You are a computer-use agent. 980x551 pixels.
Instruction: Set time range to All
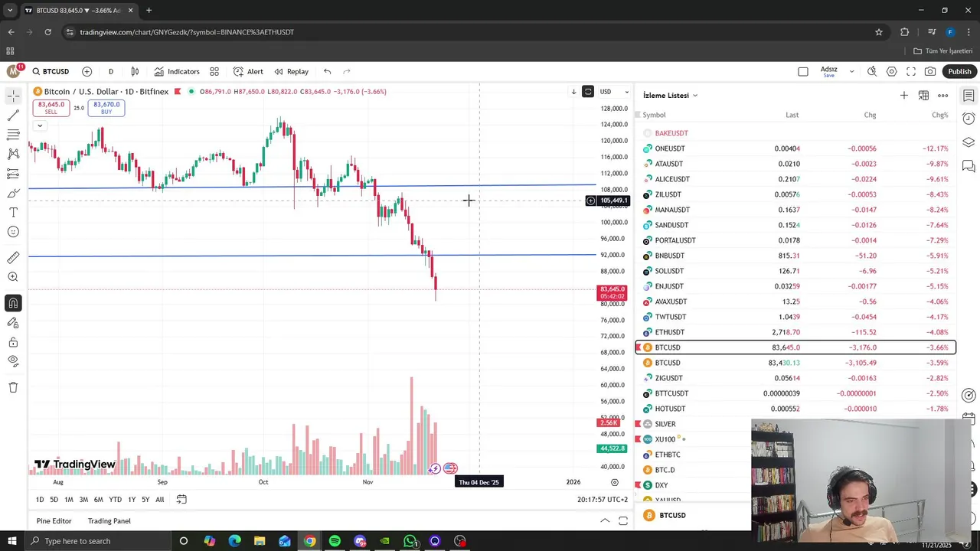[159, 500]
